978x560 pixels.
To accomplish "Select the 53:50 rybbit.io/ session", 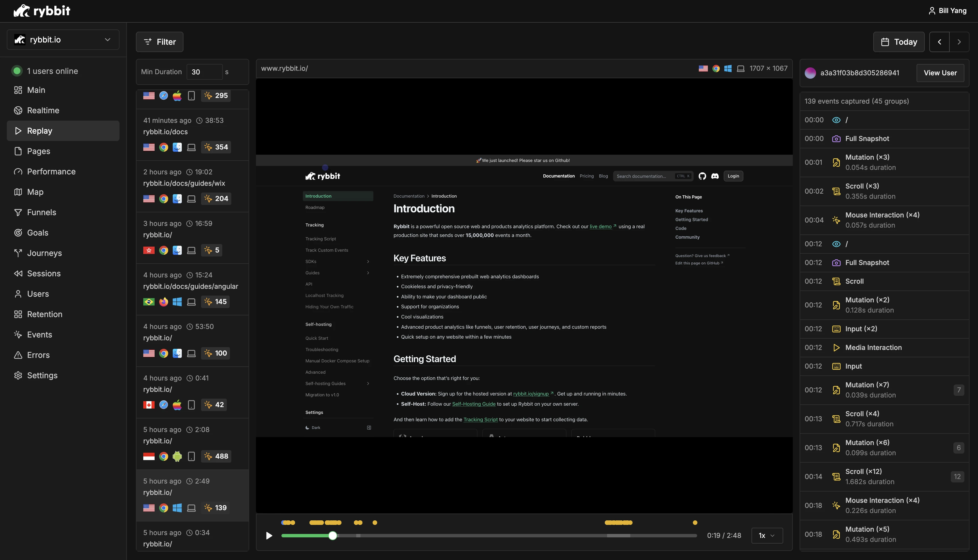I will pyautogui.click(x=192, y=341).
